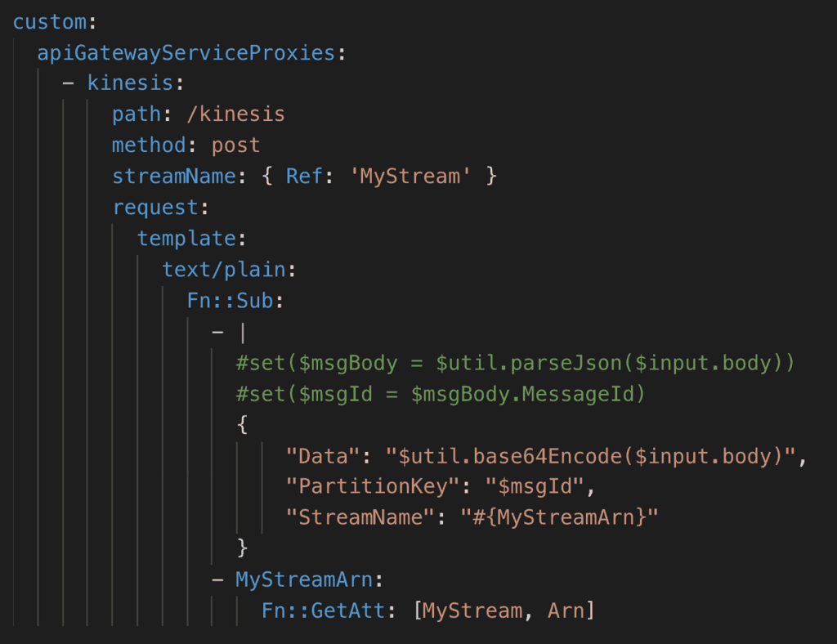Click the 'MyStream' string after Ref
Viewport: 837px width, 644px height.
coord(410,177)
